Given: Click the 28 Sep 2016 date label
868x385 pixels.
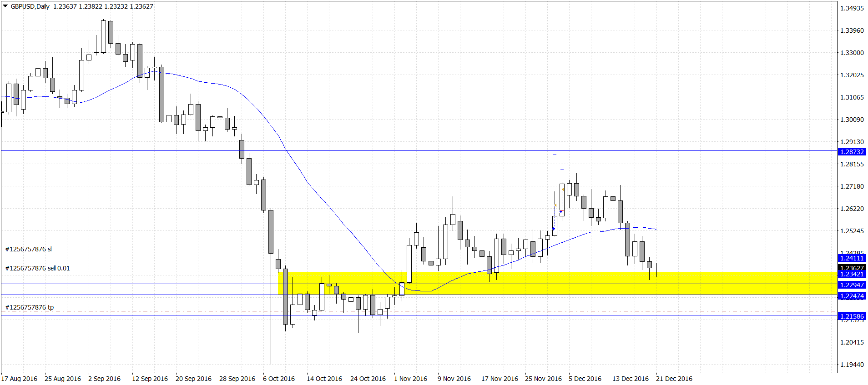Looking at the screenshot, I should [x=237, y=379].
